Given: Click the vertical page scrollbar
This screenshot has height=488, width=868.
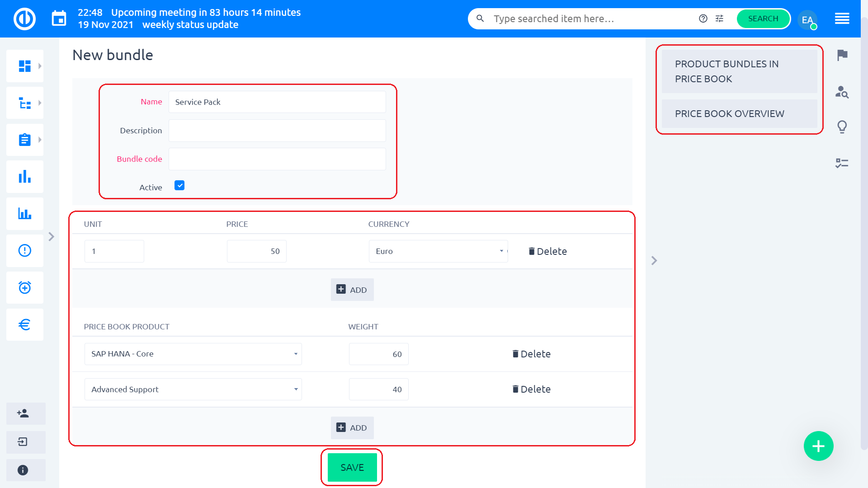Looking at the screenshot, I should coord(864,234).
